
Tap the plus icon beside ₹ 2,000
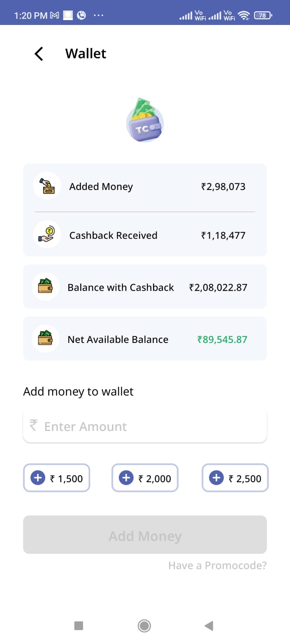(x=126, y=478)
